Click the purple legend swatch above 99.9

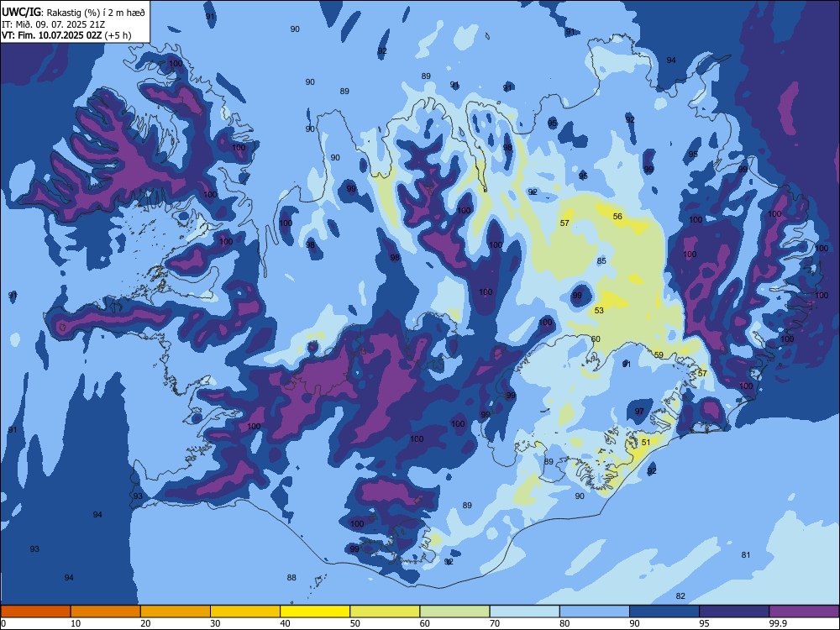click(x=804, y=612)
